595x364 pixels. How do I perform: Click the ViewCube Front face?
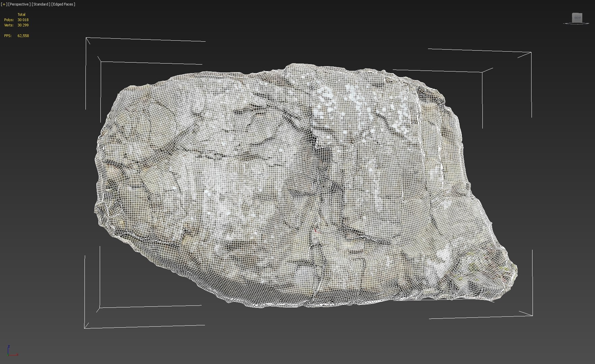pos(577,18)
